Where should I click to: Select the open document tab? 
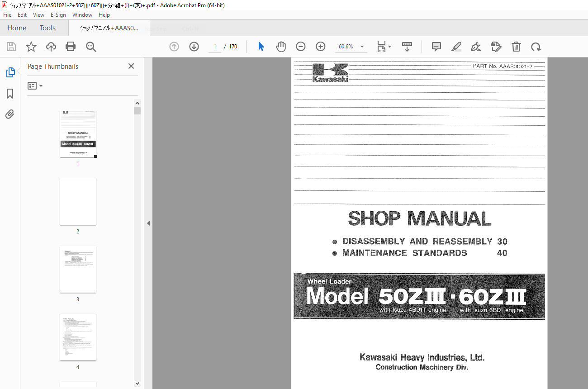(x=109, y=28)
